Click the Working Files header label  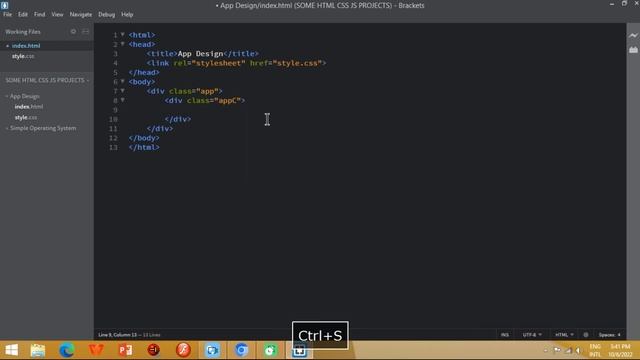(x=23, y=31)
